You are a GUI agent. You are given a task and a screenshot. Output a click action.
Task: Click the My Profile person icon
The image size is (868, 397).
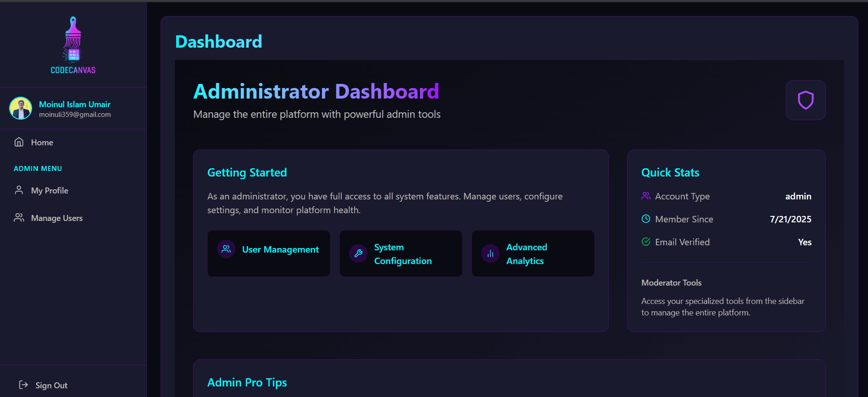tap(19, 190)
